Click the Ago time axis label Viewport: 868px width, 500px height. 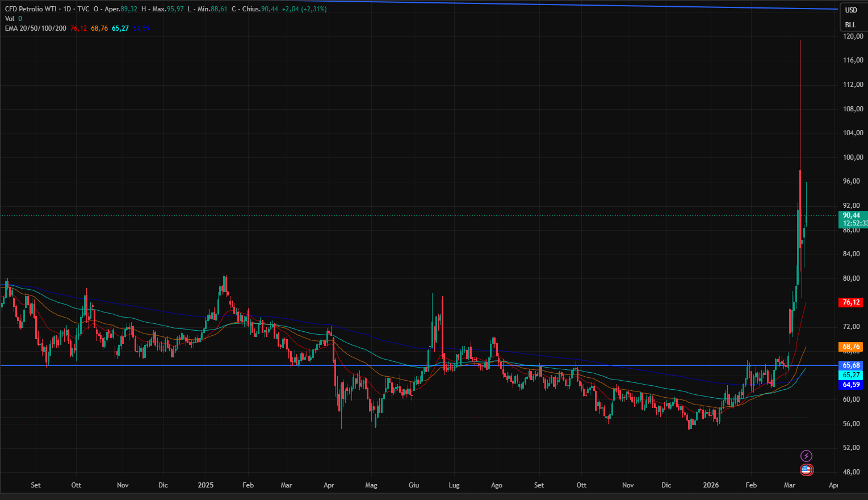tap(497, 485)
